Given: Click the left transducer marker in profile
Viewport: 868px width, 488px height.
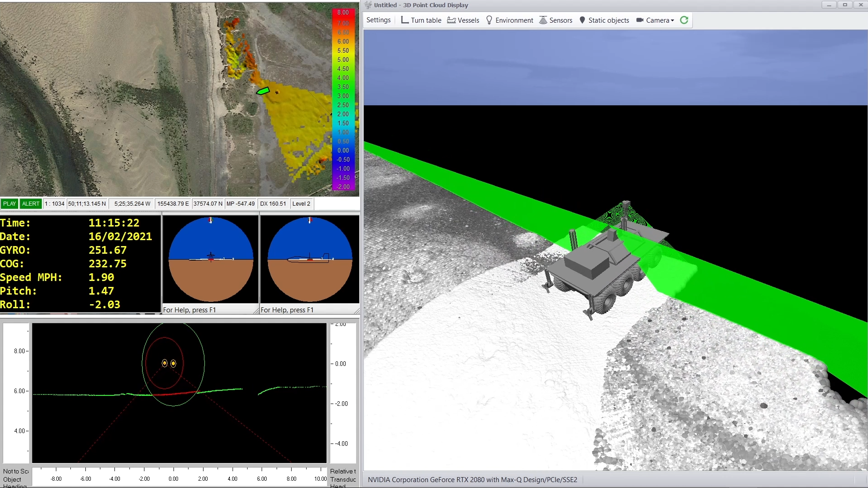Looking at the screenshot, I should click(x=164, y=363).
